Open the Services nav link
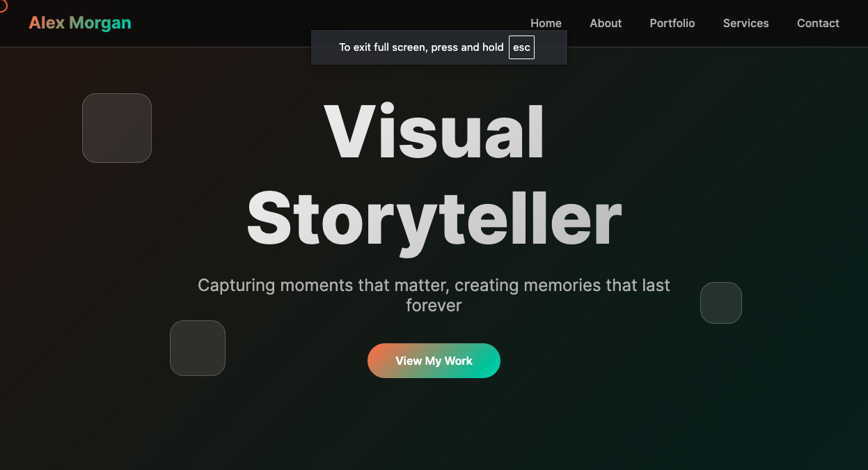The height and width of the screenshot is (470, 868). [x=745, y=23]
